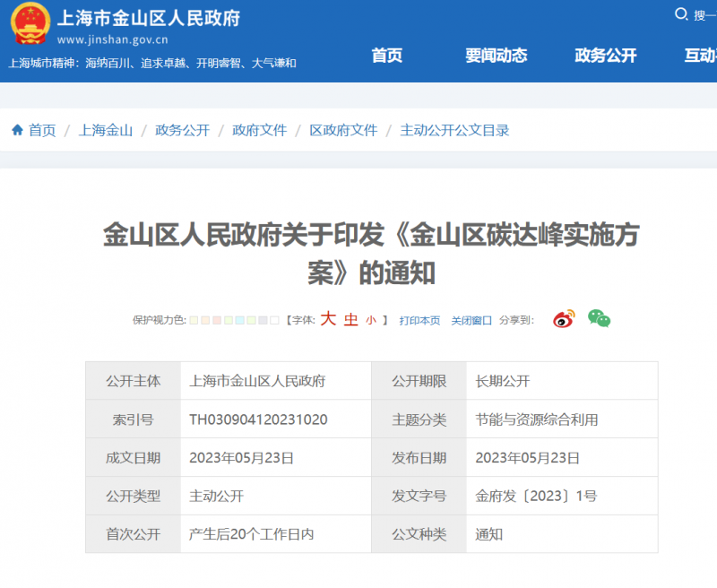Viewport: 717px width, 588px height.
Task: Click the home icon in breadcrumb
Action: pyautogui.click(x=17, y=130)
